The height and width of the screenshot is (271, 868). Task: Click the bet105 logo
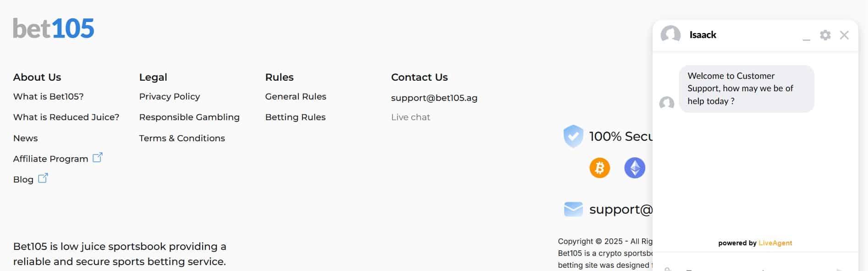pos(54,28)
